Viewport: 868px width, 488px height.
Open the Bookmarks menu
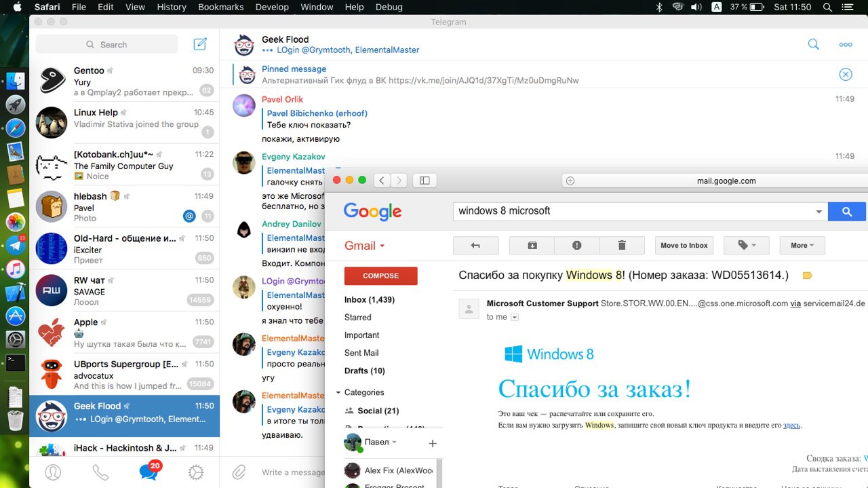tap(221, 7)
